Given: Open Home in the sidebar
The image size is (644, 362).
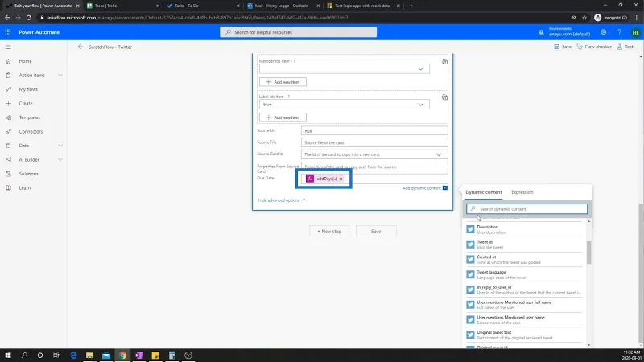Looking at the screenshot, I should click(25, 61).
